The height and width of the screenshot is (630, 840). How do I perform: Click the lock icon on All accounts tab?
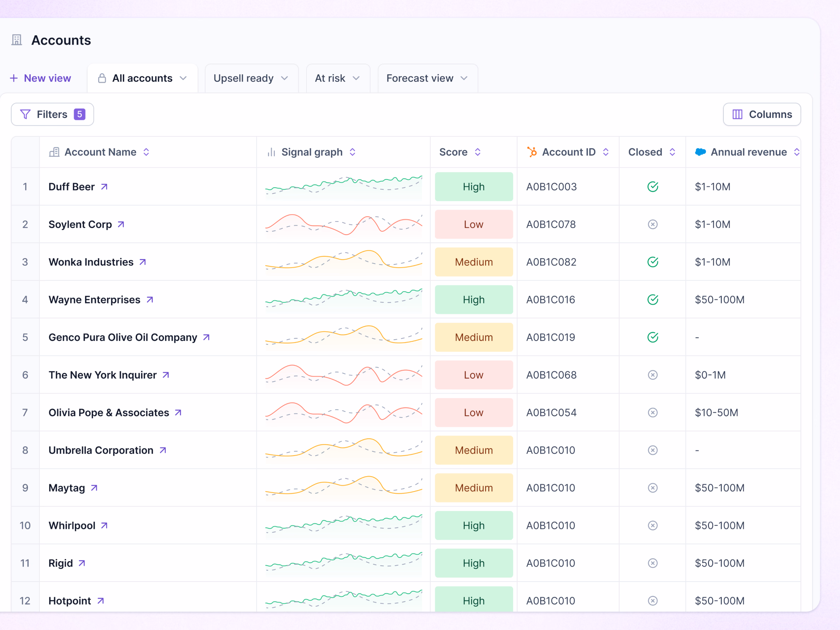click(x=102, y=78)
